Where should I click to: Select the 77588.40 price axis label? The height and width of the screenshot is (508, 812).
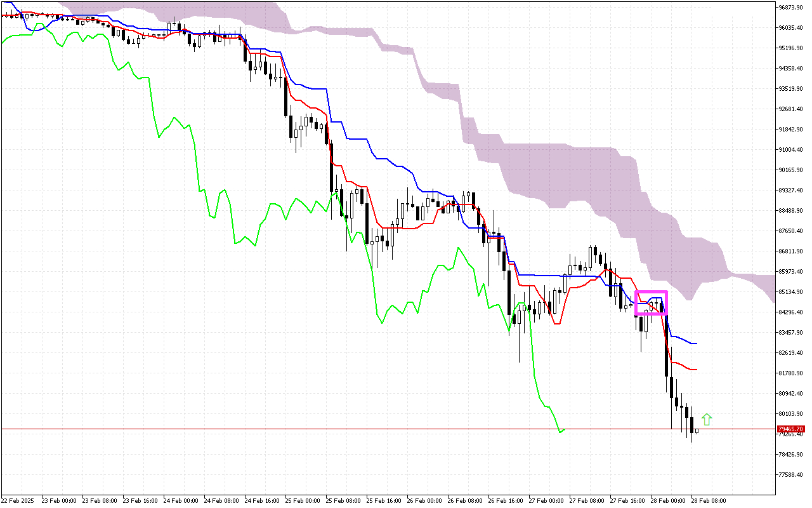[792, 475]
